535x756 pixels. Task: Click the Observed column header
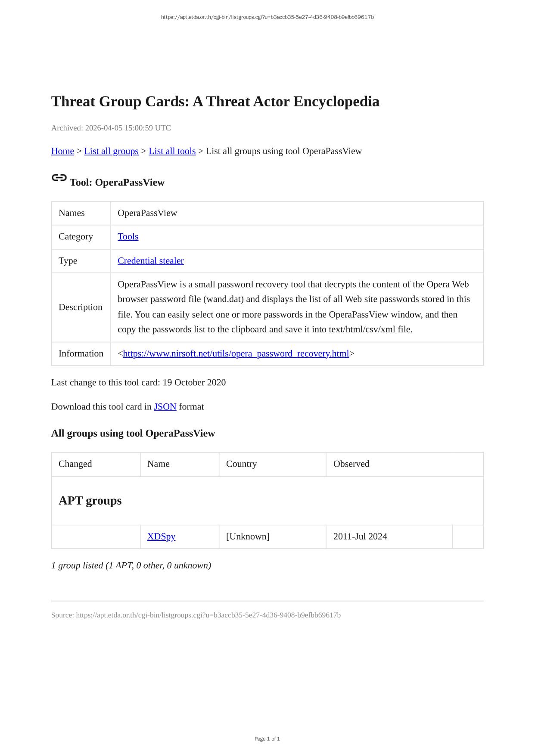(351, 464)
